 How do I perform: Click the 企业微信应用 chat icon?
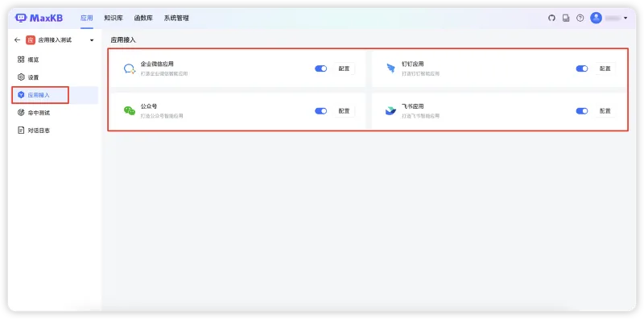point(130,68)
